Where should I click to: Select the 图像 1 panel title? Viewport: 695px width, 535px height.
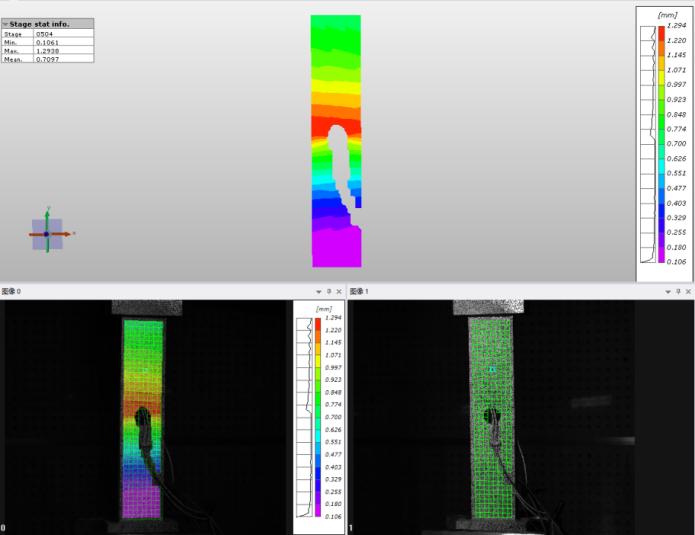tap(360, 291)
